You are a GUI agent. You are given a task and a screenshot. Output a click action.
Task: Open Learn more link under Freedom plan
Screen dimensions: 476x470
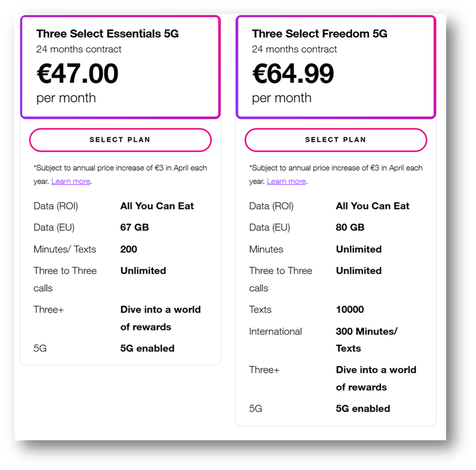click(x=286, y=181)
